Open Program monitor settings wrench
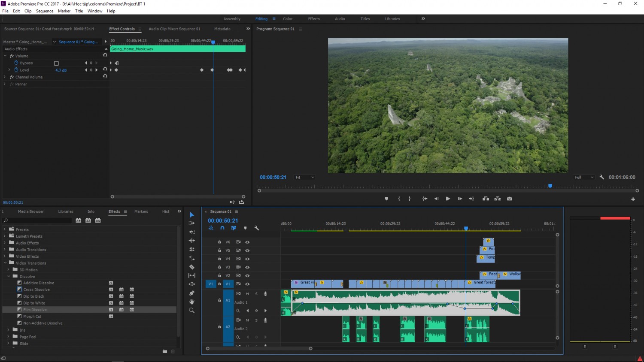Screen dimensions: 644x362 [x=602, y=177]
